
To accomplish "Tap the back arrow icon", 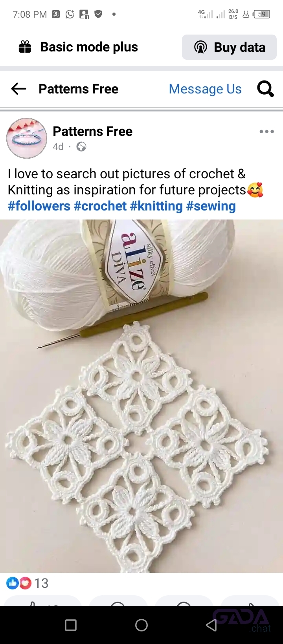I will coord(18,89).
